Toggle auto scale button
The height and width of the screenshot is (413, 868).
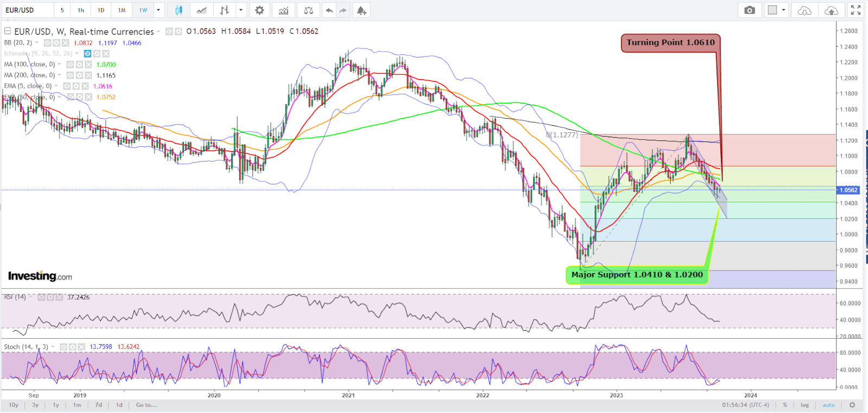pyautogui.click(x=828, y=405)
